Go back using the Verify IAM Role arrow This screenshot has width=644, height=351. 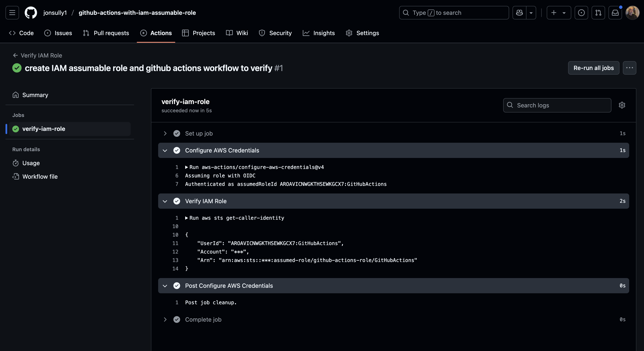click(x=15, y=55)
